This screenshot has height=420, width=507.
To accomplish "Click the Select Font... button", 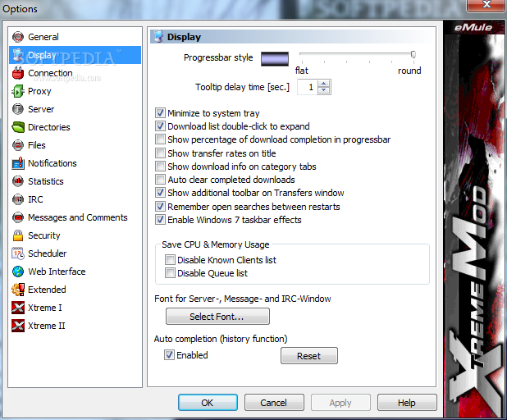I will (217, 316).
